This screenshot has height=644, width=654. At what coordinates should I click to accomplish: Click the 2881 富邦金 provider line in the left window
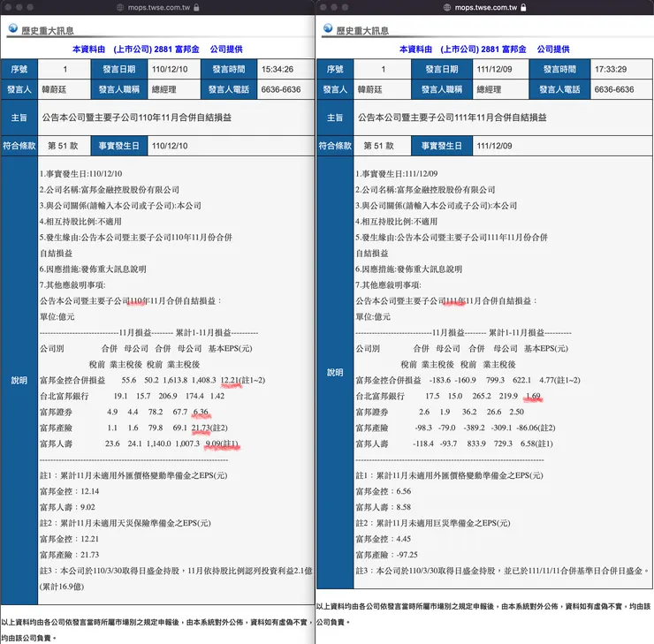(x=157, y=49)
